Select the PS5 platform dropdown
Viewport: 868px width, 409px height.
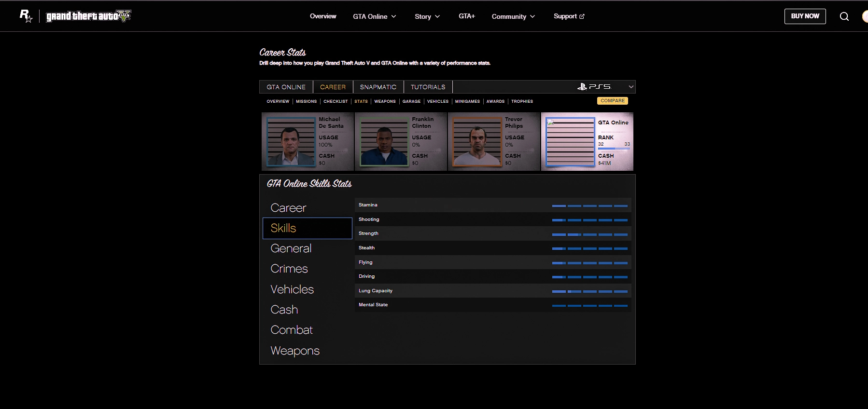[x=605, y=87]
